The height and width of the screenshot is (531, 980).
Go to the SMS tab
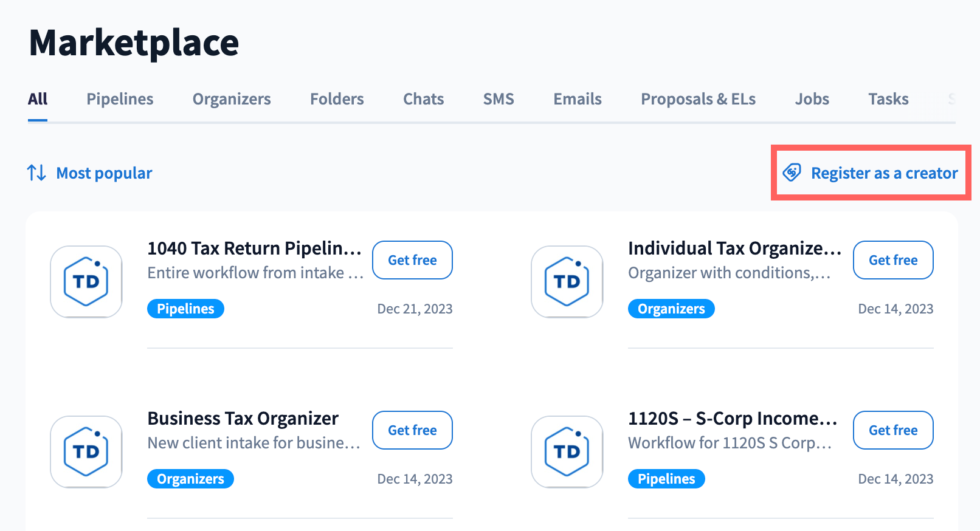[x=499, y=99]
